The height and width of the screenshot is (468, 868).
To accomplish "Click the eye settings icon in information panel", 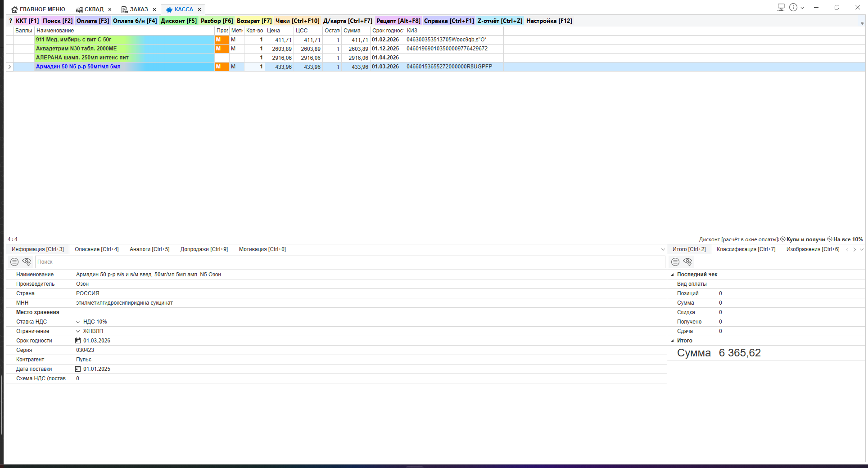I will click(27, 262).
